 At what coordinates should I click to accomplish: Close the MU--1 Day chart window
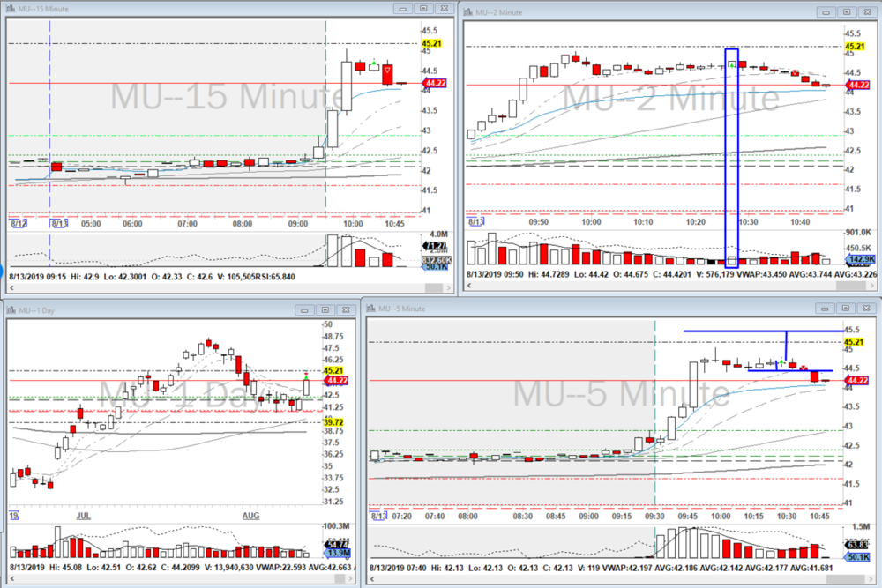point(344,309)
